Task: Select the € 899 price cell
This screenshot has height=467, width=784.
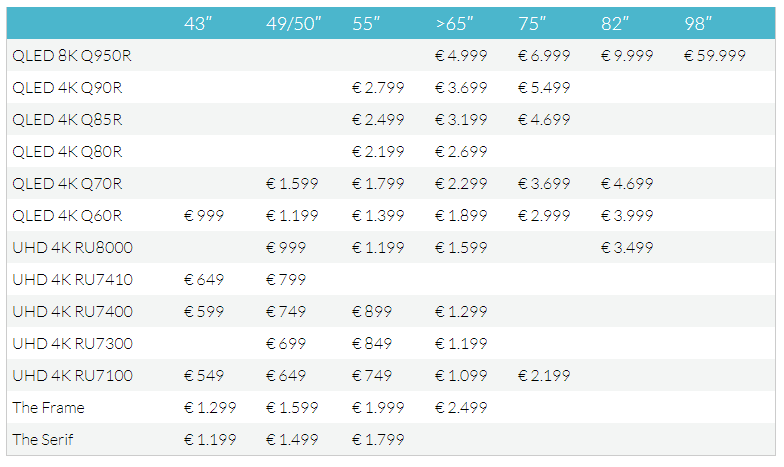Action: pyautogui.click(x=372, y=312)
